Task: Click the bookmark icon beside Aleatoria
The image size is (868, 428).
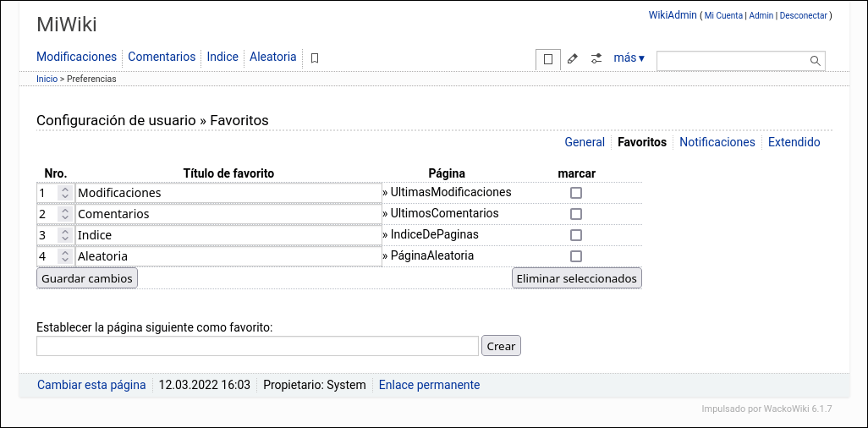Action: click(x=315, y=58)
